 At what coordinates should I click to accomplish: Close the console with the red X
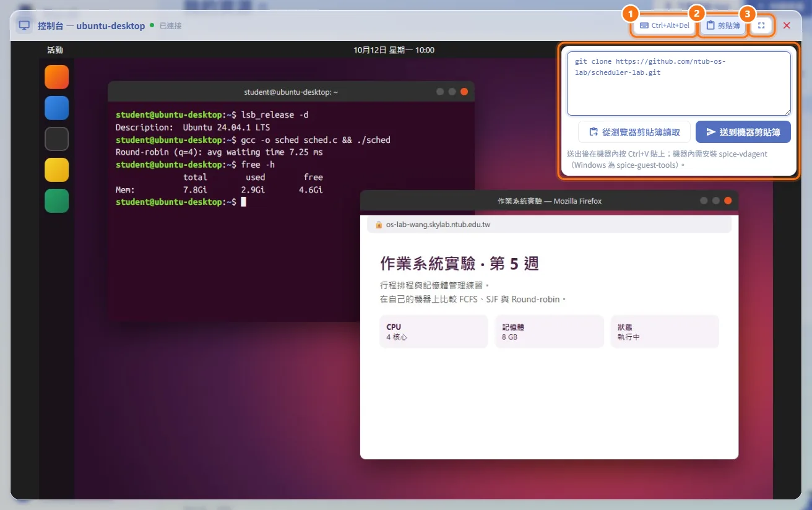point(787,25)
